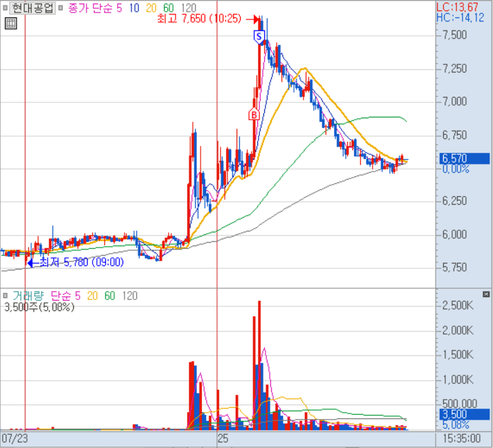493x448 pixels.
Task: Click the 현대공업 stock name button
Action: click(x=32, y=8)
